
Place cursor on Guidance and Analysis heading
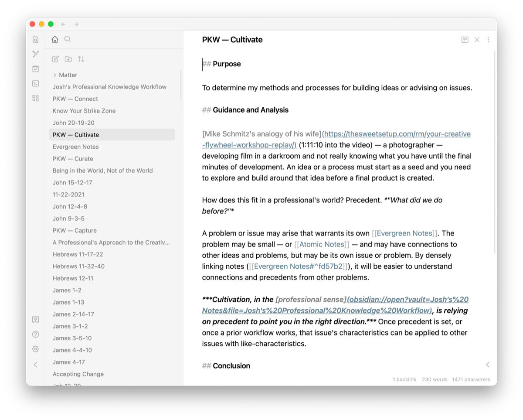point(251,110)
